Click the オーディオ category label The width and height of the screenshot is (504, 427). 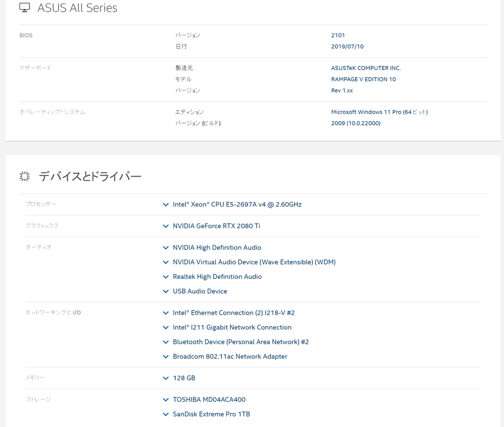point(38,247)
